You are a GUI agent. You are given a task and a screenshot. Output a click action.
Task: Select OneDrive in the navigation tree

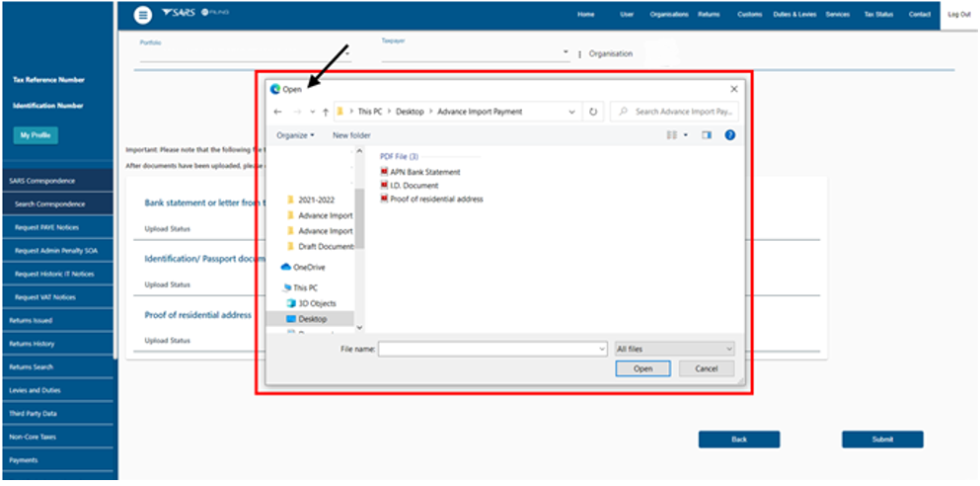point(308,267)
